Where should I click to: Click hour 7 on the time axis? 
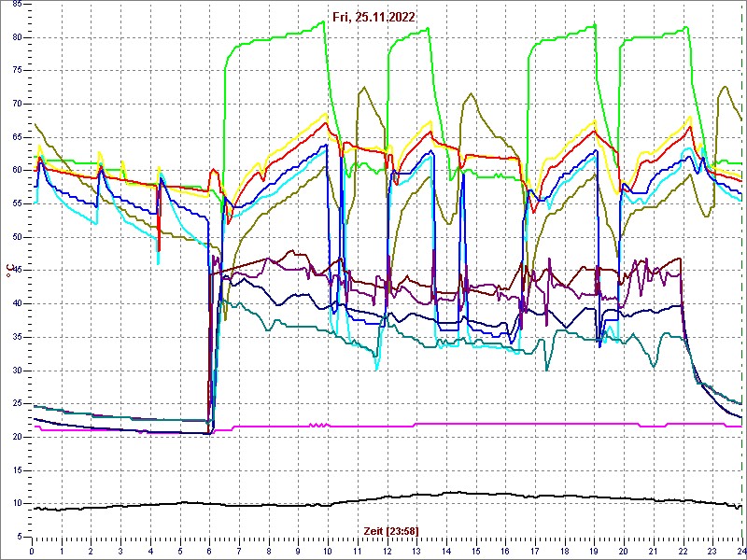(x=239, y=551)
